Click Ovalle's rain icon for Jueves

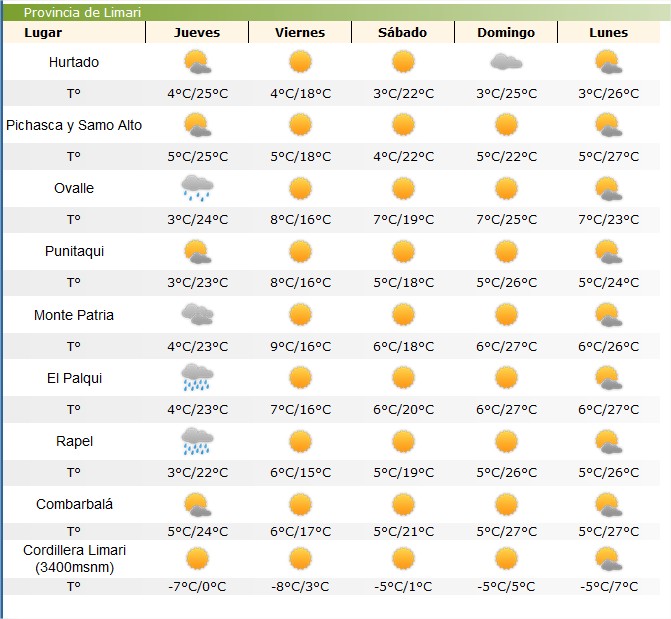coord(197,188)
